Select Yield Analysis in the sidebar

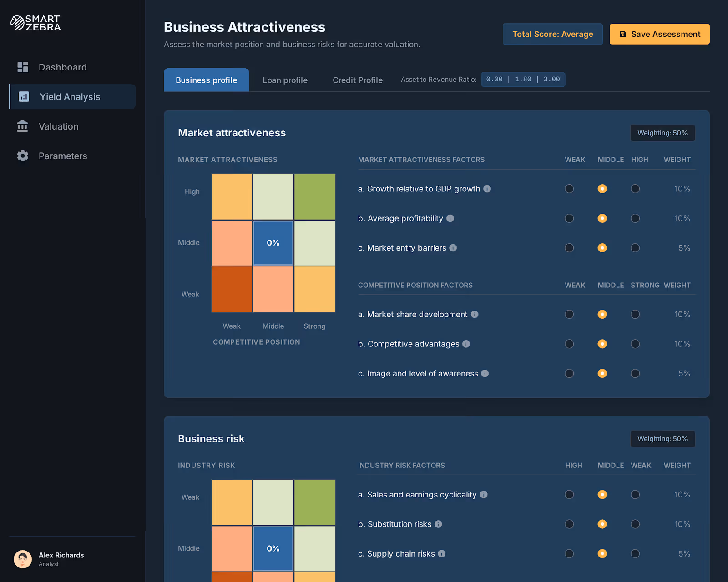tap(72, 97)
